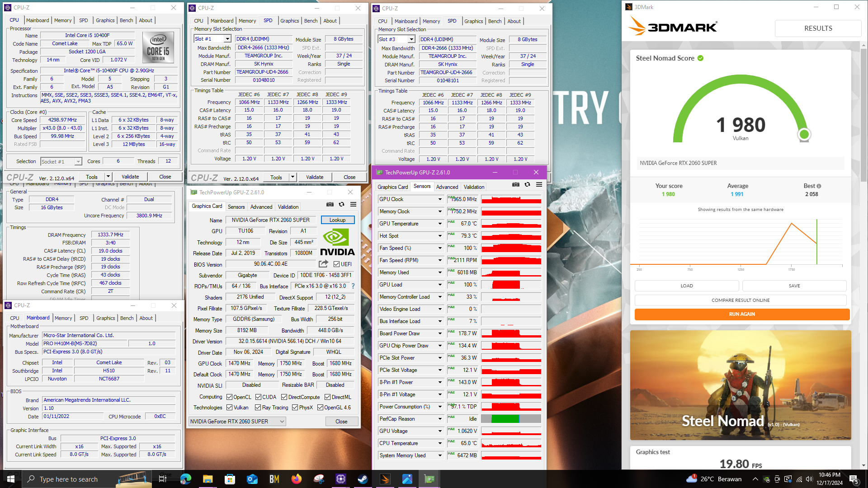Click Lookup button in GPU-Z

(338, 220)
